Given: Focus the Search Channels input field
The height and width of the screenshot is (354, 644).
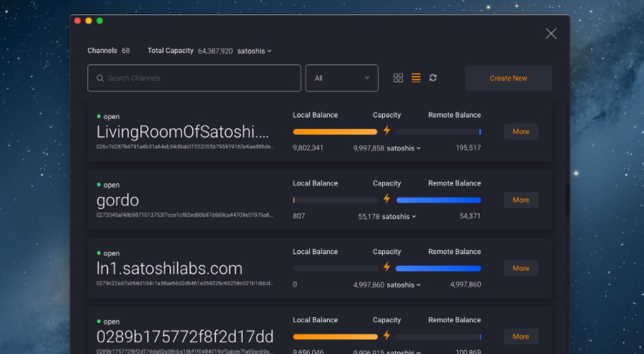Looking at the screenshot, I should click(x=195, y=78).
